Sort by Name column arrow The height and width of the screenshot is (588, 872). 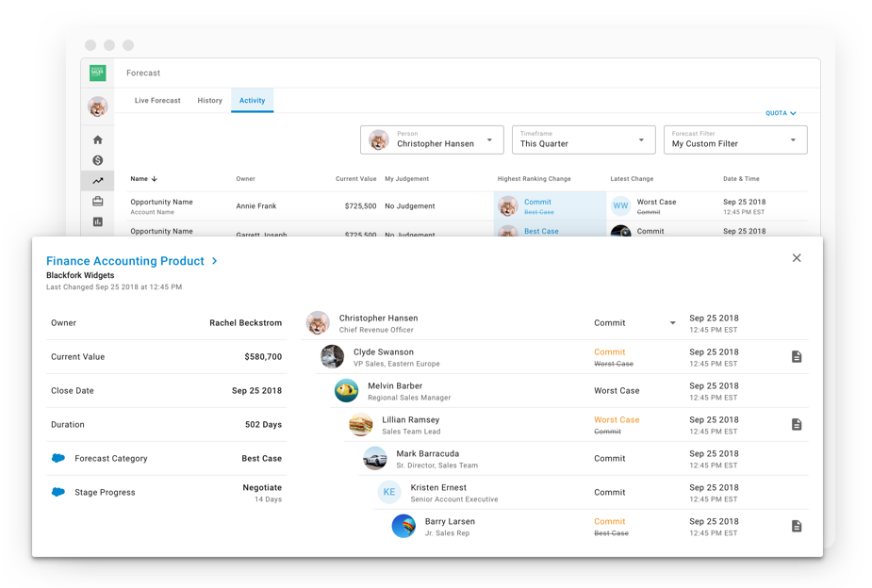tap(154, 179)
